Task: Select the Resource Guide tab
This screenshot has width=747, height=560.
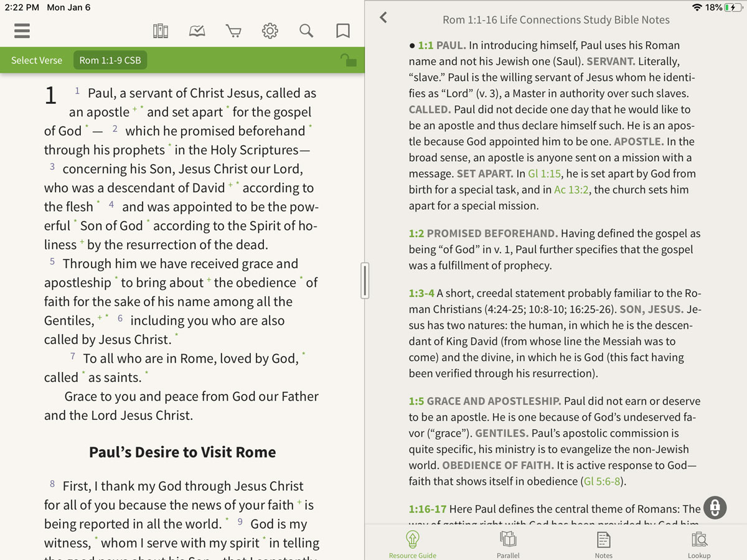Action: tap(413, 544)
